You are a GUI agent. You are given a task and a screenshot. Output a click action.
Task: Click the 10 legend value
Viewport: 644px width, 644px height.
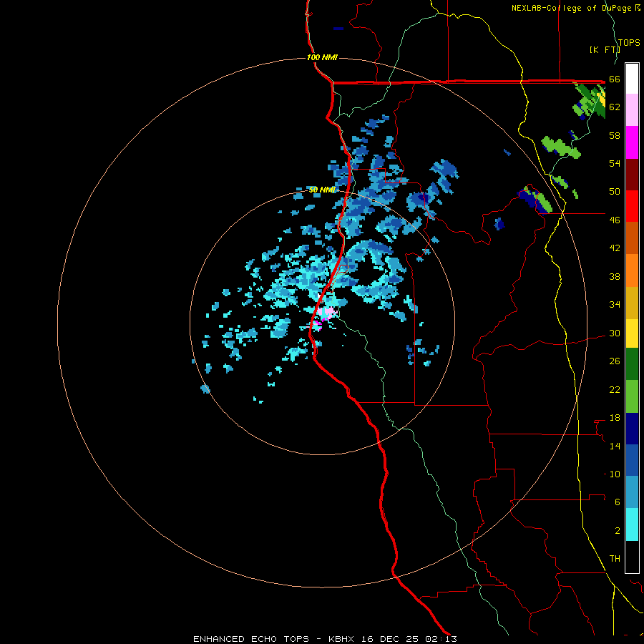pyautogui.click(x=615, y=474)
